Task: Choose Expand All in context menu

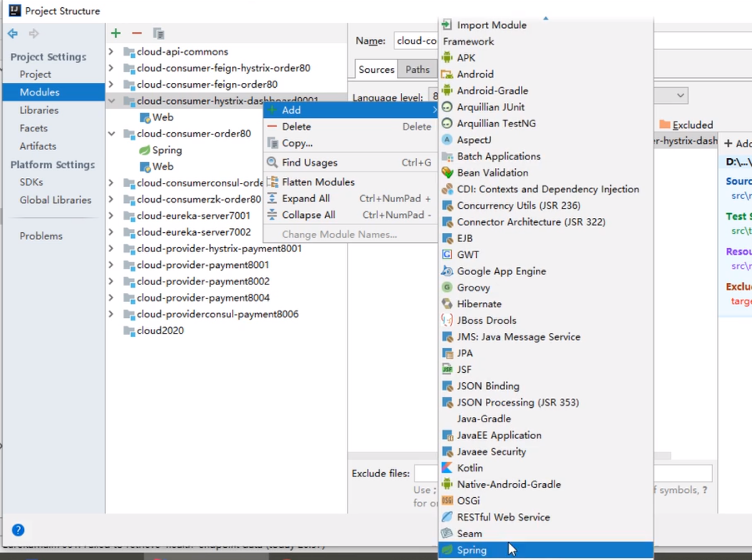Action: point(350,198)
